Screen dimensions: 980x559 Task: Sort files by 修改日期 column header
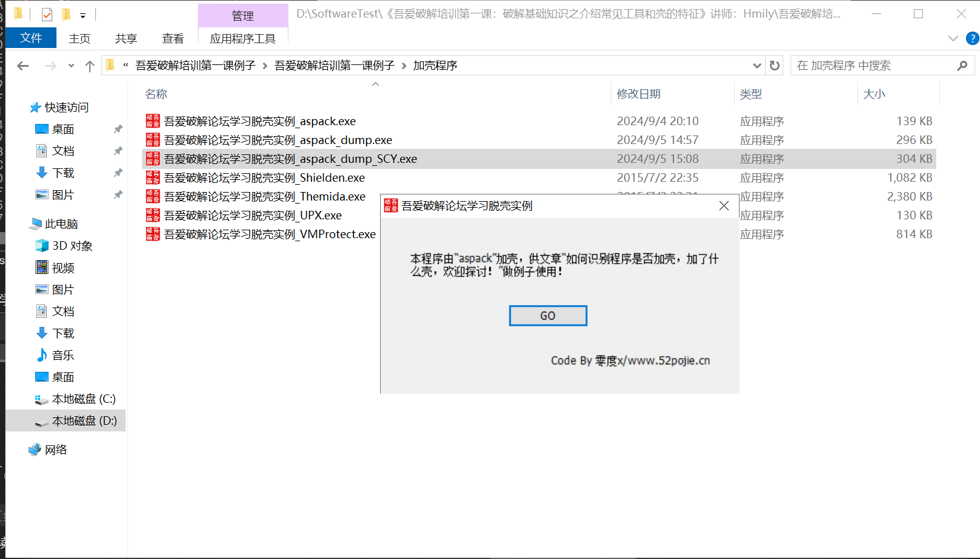coord(638,94)
